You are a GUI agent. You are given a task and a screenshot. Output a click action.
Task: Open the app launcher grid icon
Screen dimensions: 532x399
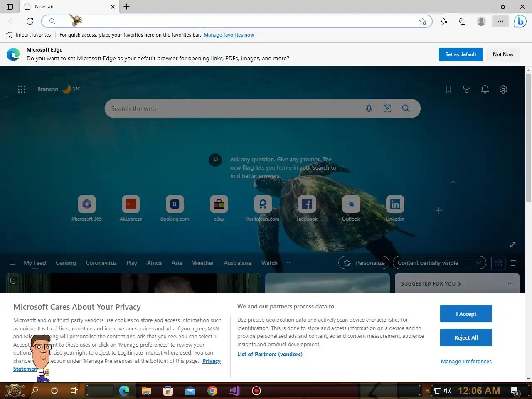point(22,89)
